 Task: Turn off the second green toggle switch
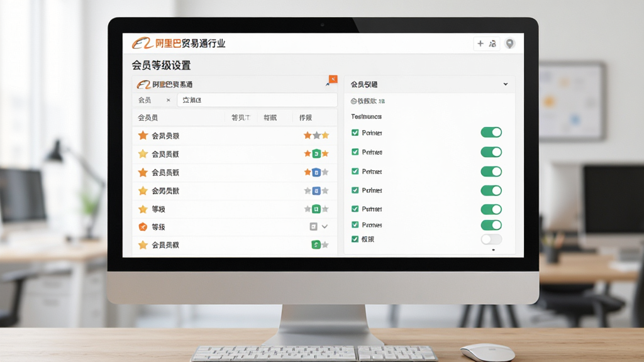[491, 152]
